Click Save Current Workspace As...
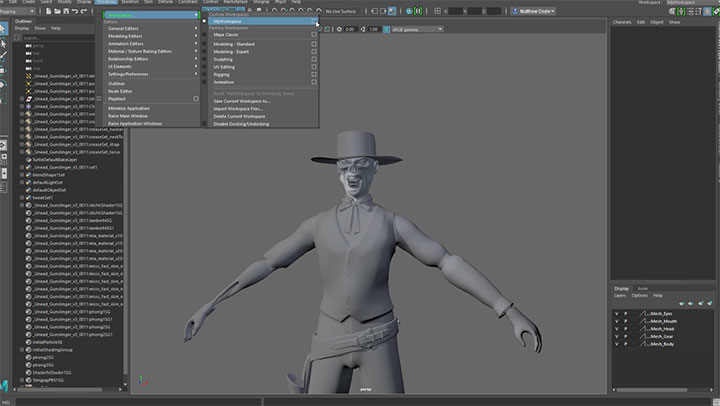 [x=242, y=101]
